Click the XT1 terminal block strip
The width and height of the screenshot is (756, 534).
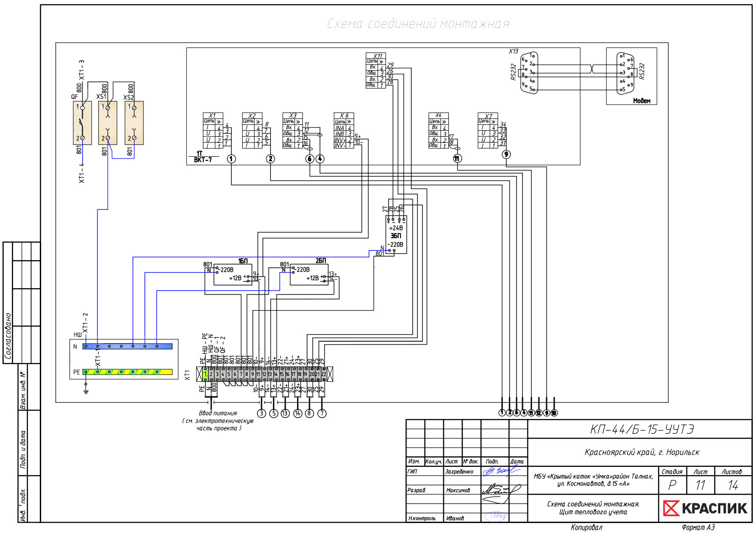(x=265, y=374)
